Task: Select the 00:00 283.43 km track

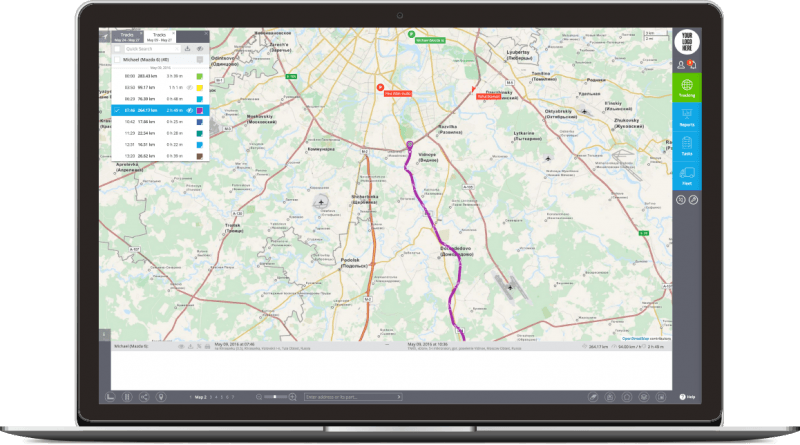Action: (x=160, y=77)
